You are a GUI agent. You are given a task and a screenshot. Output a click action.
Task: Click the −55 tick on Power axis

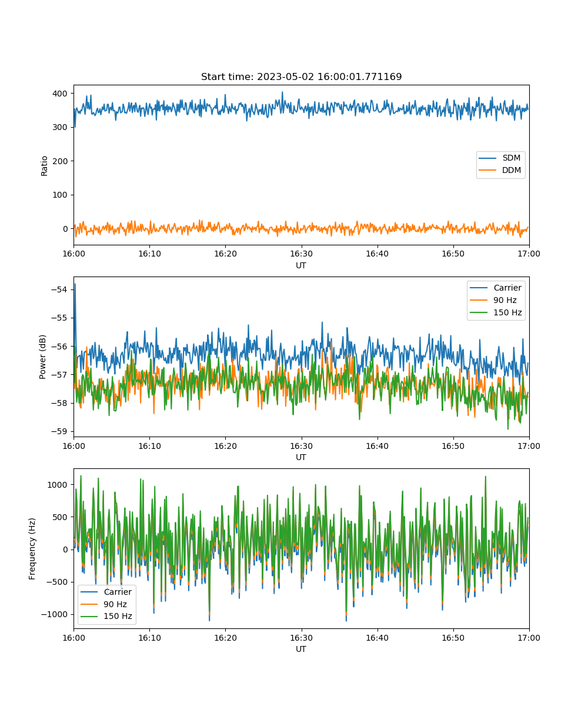click(x=60, y=318)
